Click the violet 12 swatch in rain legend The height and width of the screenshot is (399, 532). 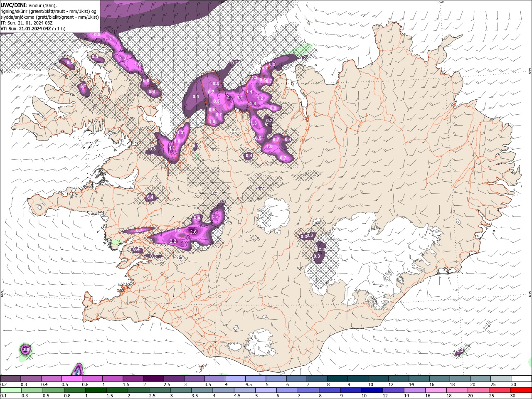pos(394,390)
